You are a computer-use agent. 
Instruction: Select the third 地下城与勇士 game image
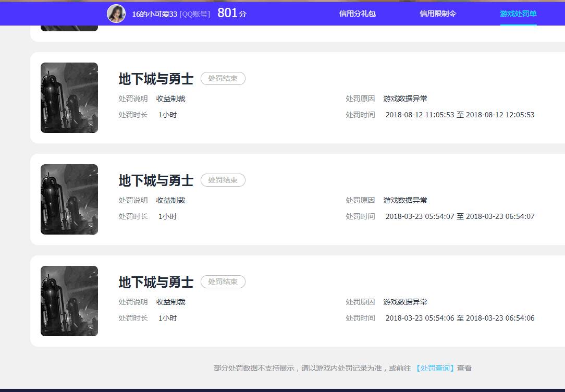[x=69, y=301]
